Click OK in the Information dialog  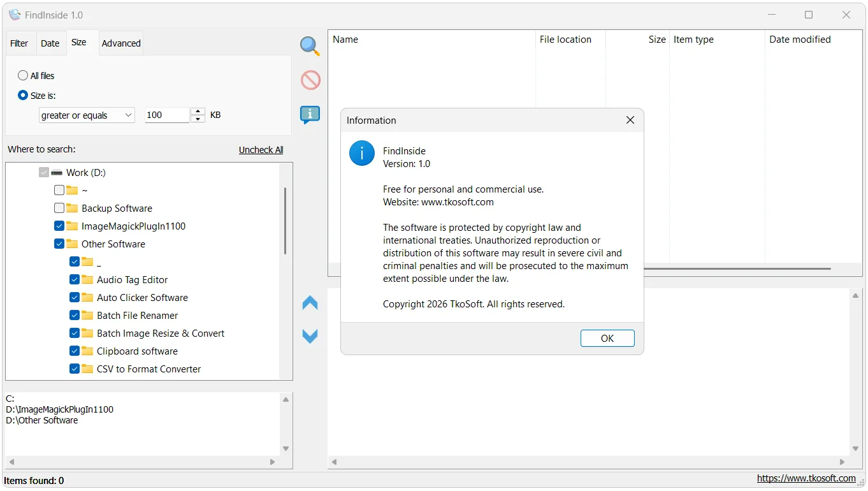pyautogui.click(x=607, y=339)
